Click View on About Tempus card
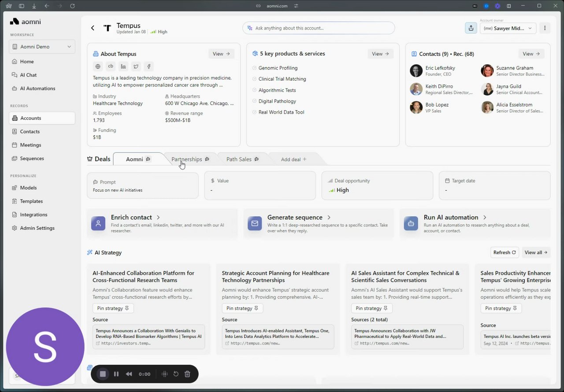 pyautogui.click(x=221, y=54)
